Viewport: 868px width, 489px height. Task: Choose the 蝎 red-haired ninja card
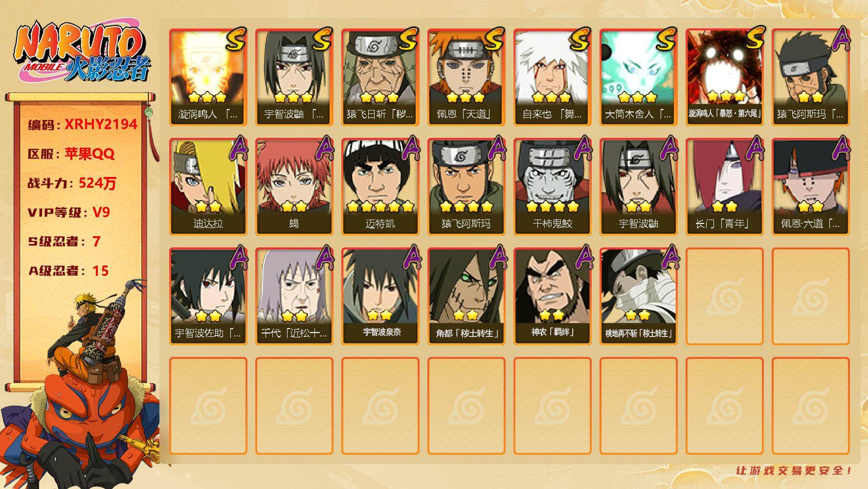click(x=294, y=187)
